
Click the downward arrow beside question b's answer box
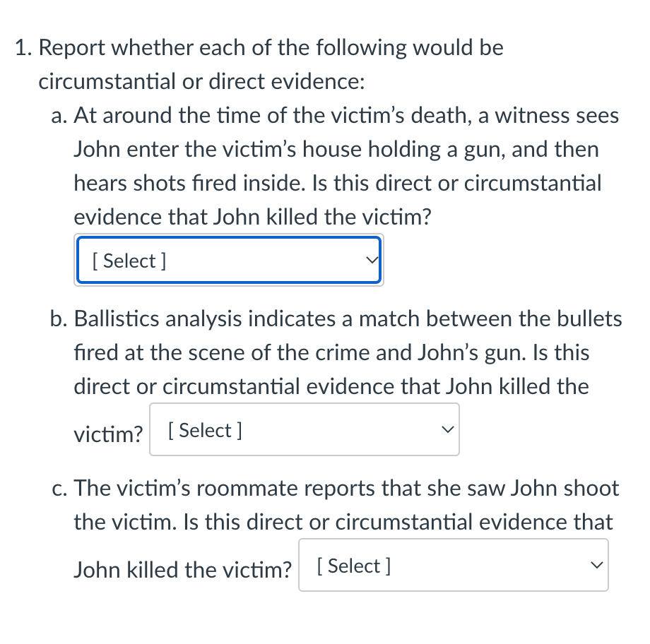447,428
